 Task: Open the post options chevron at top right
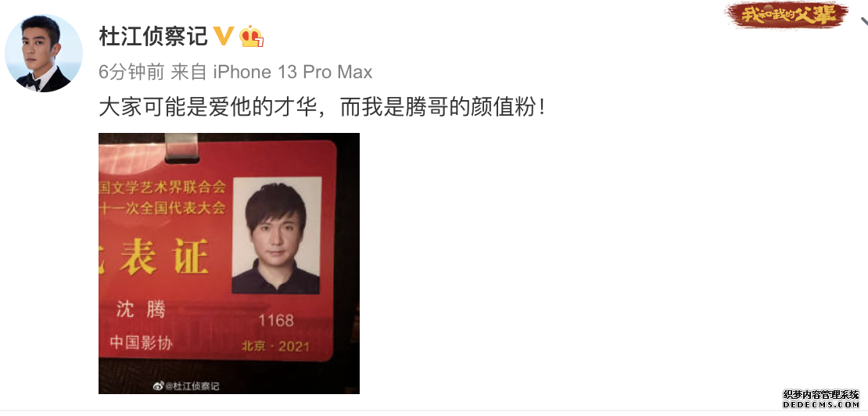(x=863, y=22)
